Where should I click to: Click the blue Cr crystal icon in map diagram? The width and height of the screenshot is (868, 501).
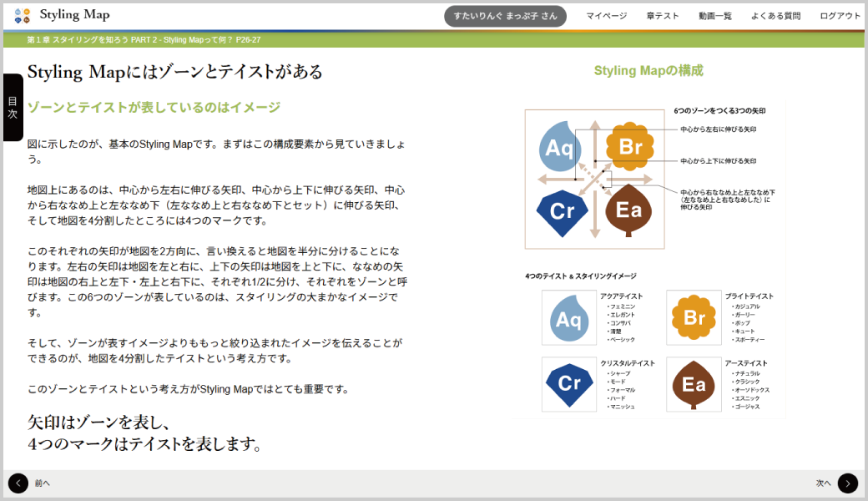click(562, 210)
